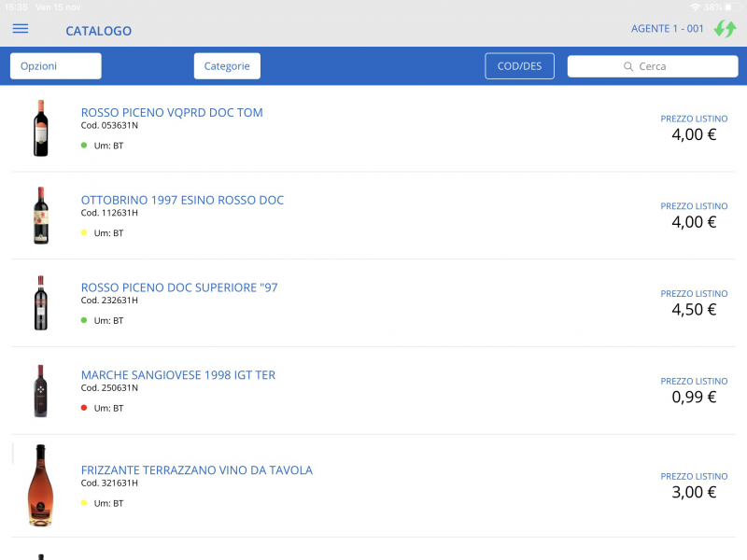Open the FRIZZANTE TERRAZZANO VINO DA TAVOLA product
The image size is (747, 560).
point(196,470)
